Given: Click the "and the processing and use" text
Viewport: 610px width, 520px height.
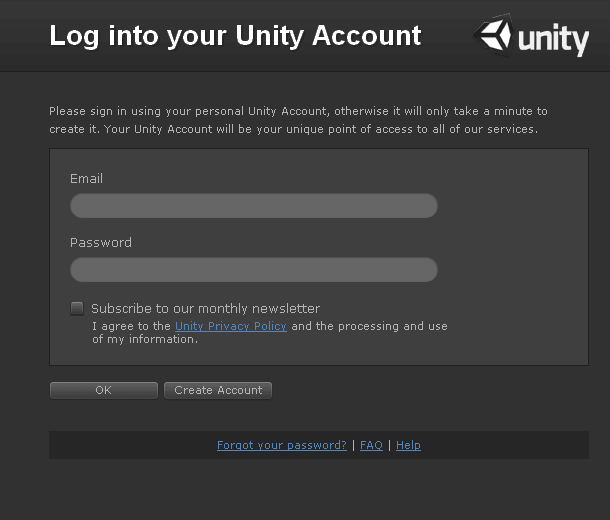Looking at the screenshot, I should click(x=369, y=326).
